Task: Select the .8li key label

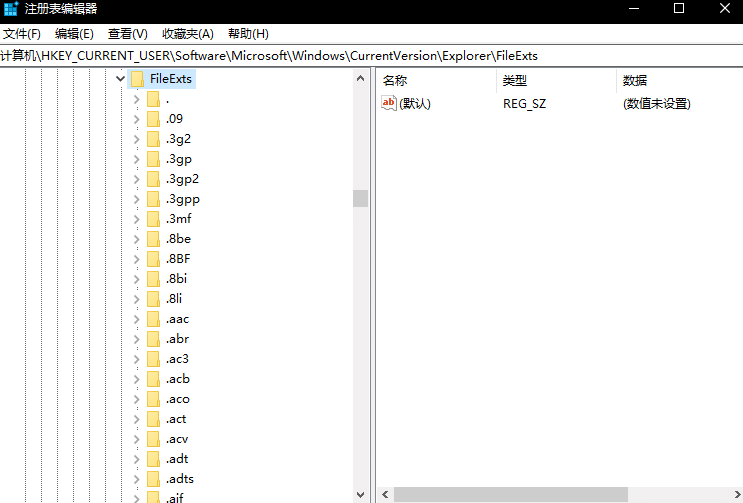Action: pos(174,299)
